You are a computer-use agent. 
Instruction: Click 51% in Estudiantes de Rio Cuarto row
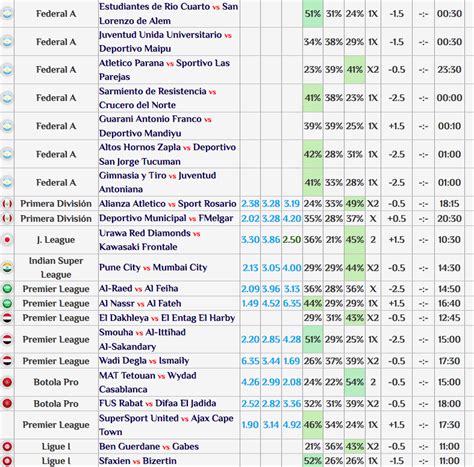(x=313, y=14)
